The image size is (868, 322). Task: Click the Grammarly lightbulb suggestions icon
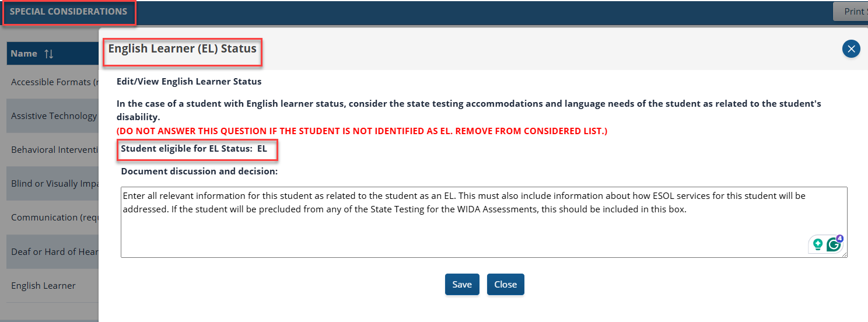(818, 244)
